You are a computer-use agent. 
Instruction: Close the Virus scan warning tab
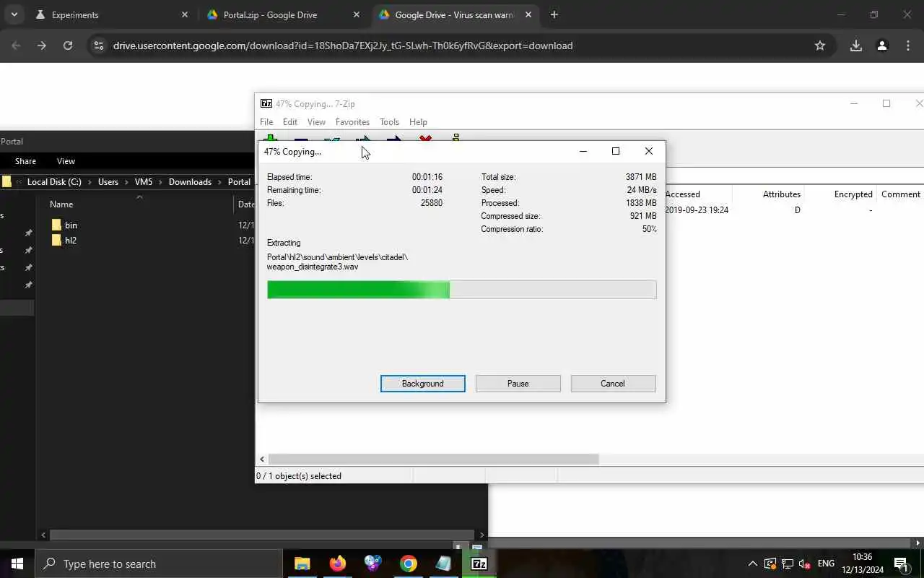tap(528, 14)
